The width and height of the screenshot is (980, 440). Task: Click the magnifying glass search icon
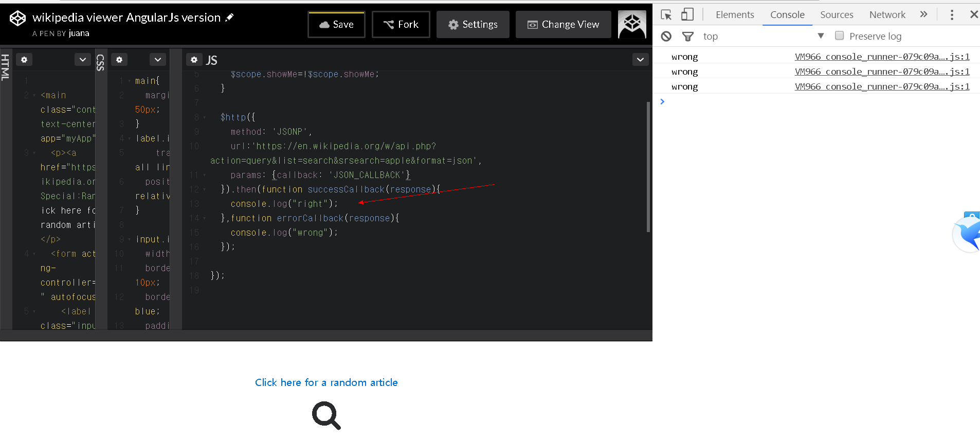(x=326, y=415)
